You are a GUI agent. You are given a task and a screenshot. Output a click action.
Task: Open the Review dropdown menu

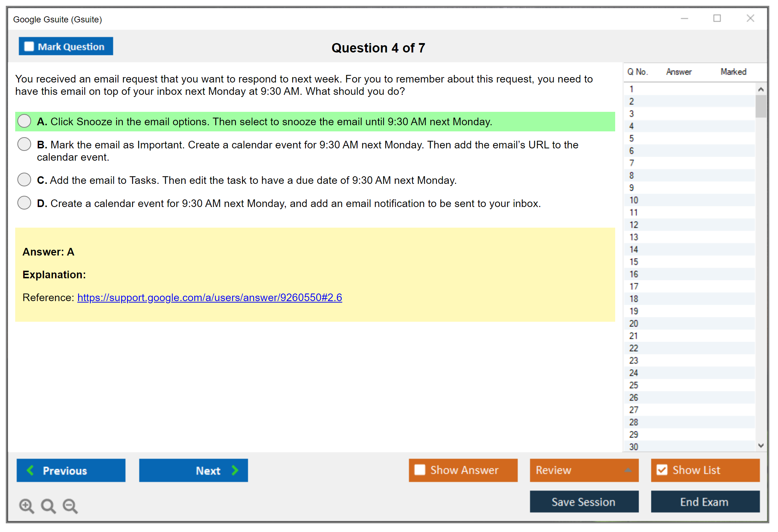[x=584, y=470]
